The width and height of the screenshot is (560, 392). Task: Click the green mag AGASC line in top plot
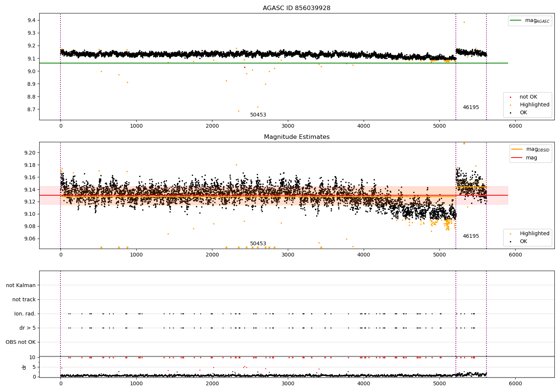[x=274, y=63]
